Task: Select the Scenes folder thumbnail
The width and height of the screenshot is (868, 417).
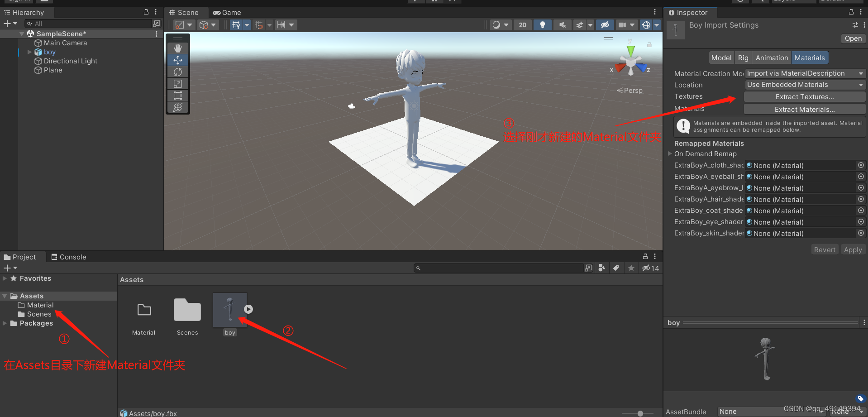Action: [187, 310]
